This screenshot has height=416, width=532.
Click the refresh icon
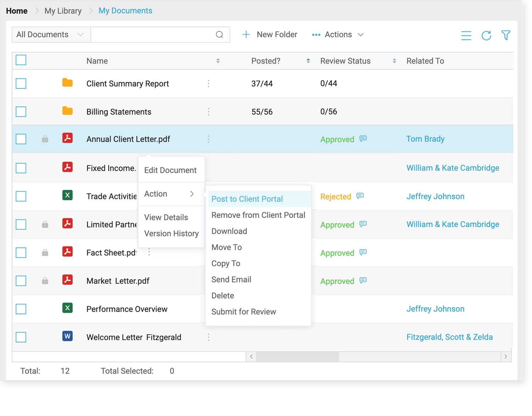(486, 35)
